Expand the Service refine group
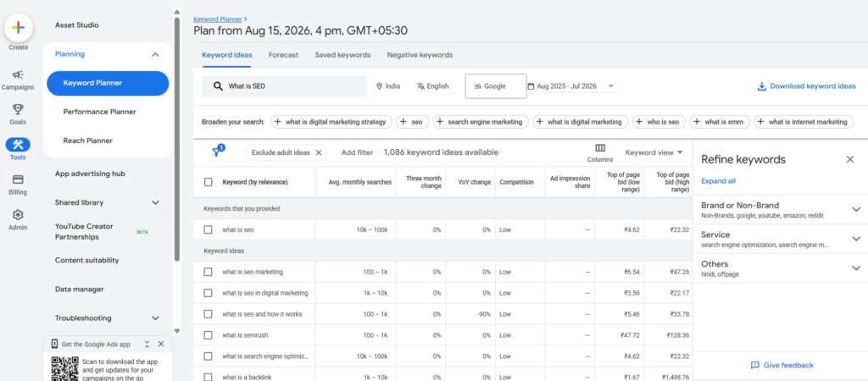 click(x=856, y=238)
